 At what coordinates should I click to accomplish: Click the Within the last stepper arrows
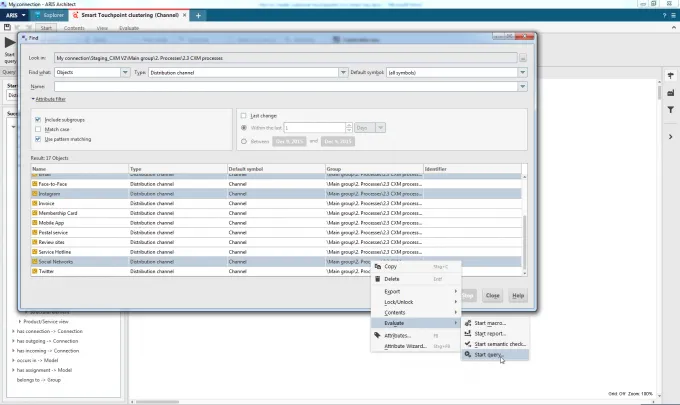click(x=349, y=127)
